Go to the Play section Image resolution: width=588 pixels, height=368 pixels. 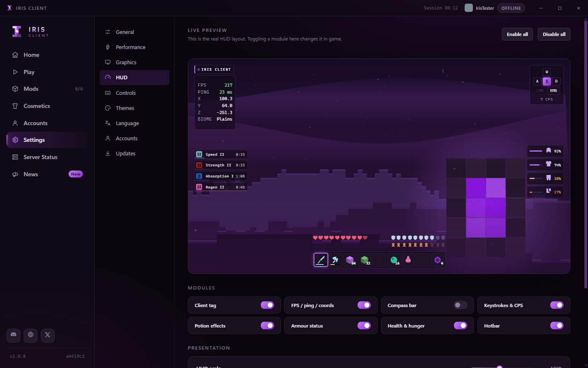pyautogui.click(x=47, y=72)
